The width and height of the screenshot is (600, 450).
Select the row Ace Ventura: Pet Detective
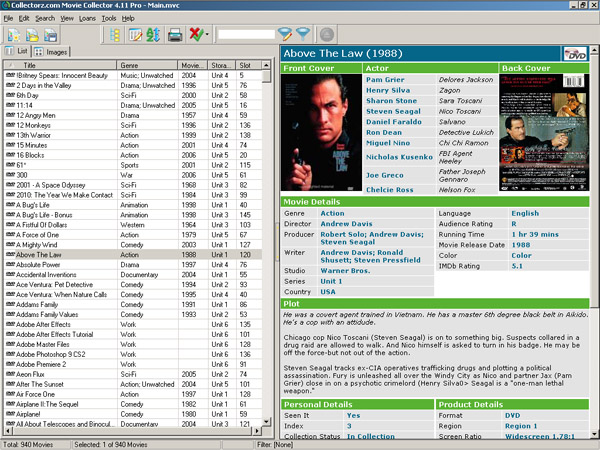(133, 284)
